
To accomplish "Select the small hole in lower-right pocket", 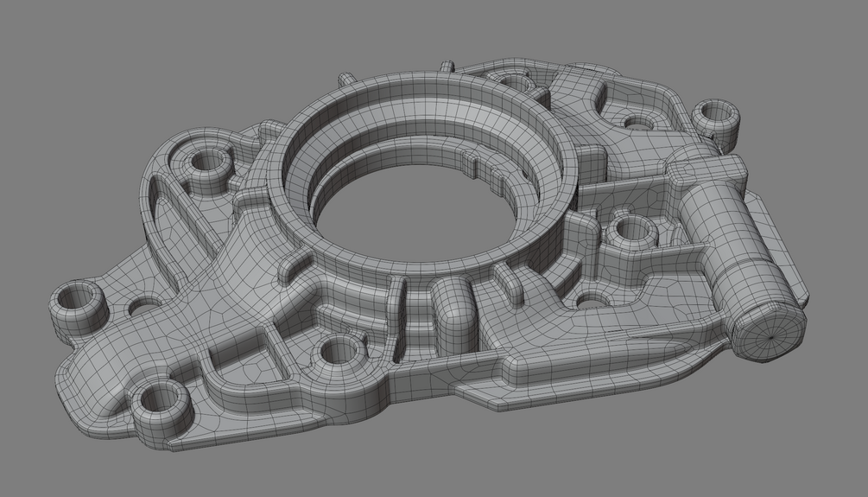I will click(588, 303).
